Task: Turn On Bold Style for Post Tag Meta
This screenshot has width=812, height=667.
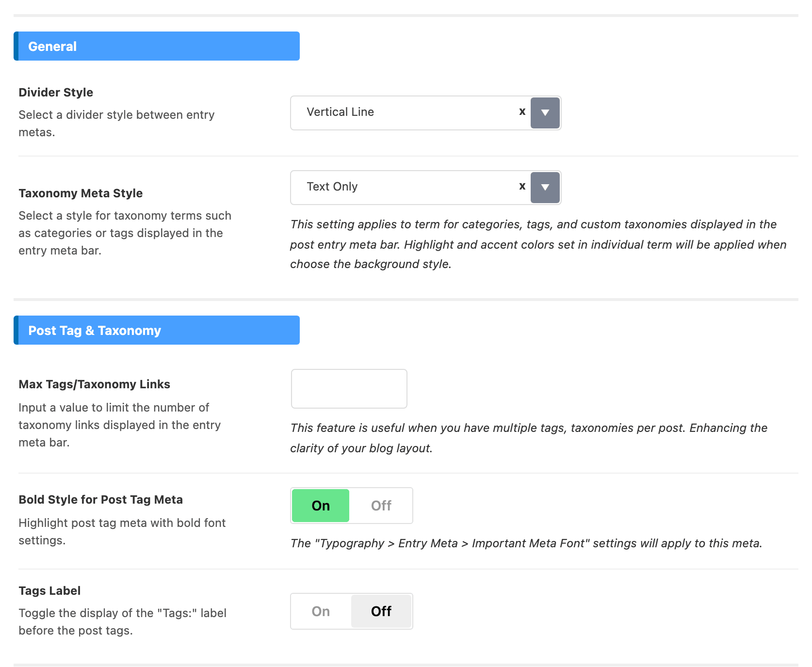Action: coord(321,506)
